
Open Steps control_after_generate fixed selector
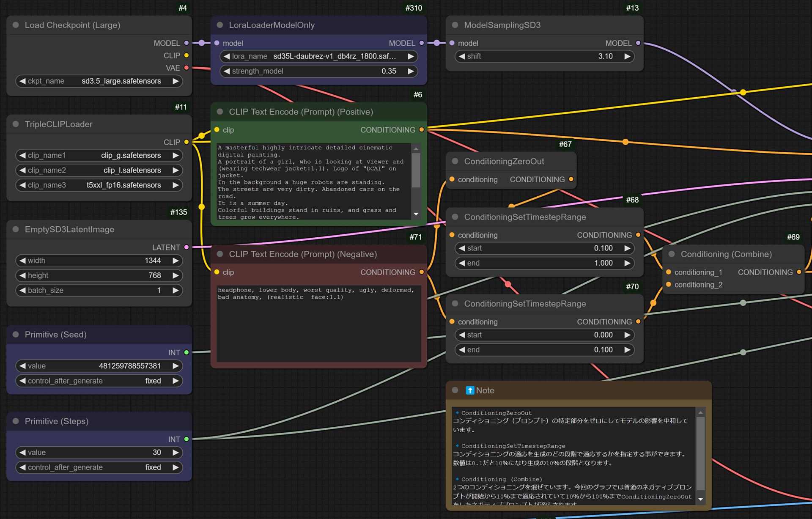tap(99, 467)
